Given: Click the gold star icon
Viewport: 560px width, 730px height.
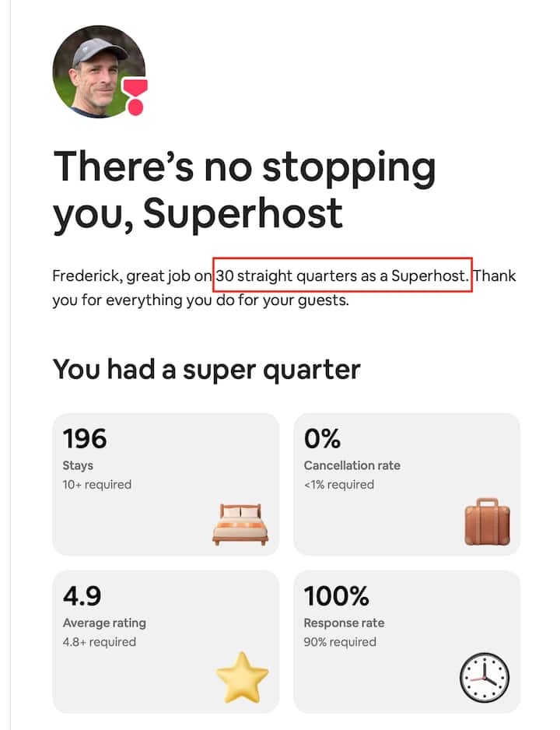Looking at the screenshot, I should point(242,676).
